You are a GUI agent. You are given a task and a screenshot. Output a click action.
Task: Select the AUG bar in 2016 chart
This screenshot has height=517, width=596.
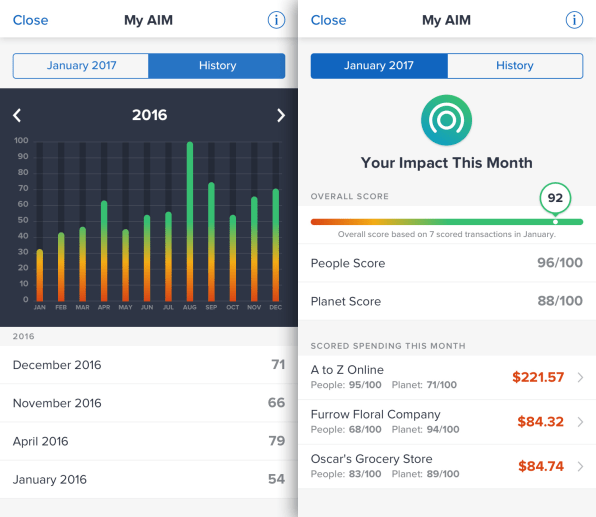[190, 222]
